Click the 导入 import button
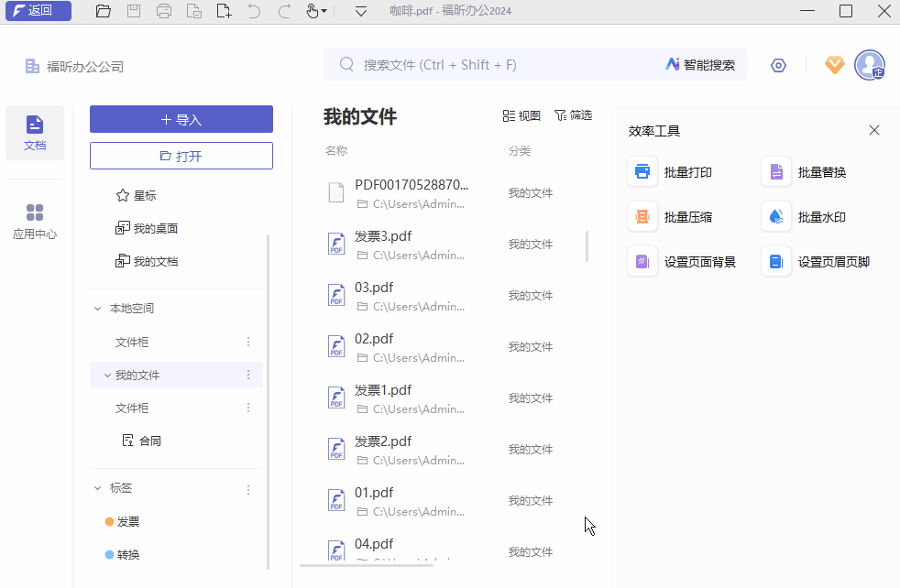The height and width of the screenshot is (588, 900). (181, 119)
